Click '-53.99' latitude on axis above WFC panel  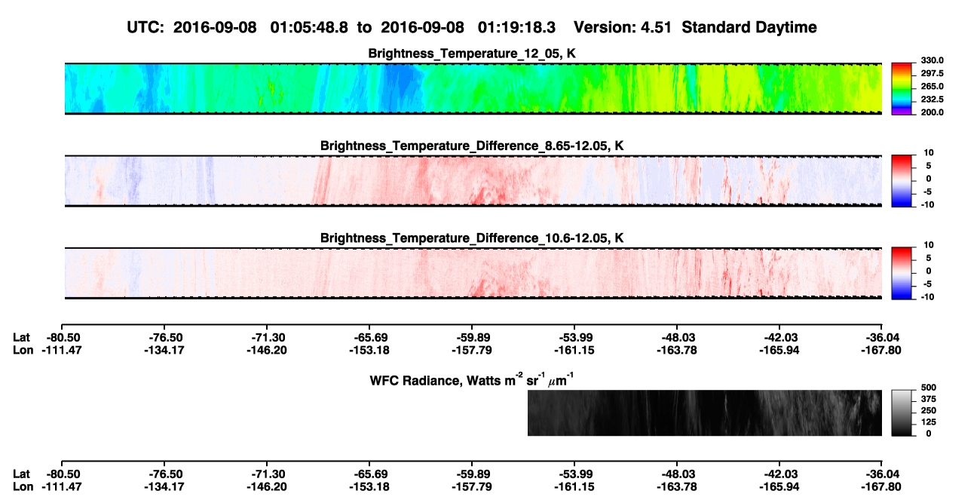pos(575,337)
